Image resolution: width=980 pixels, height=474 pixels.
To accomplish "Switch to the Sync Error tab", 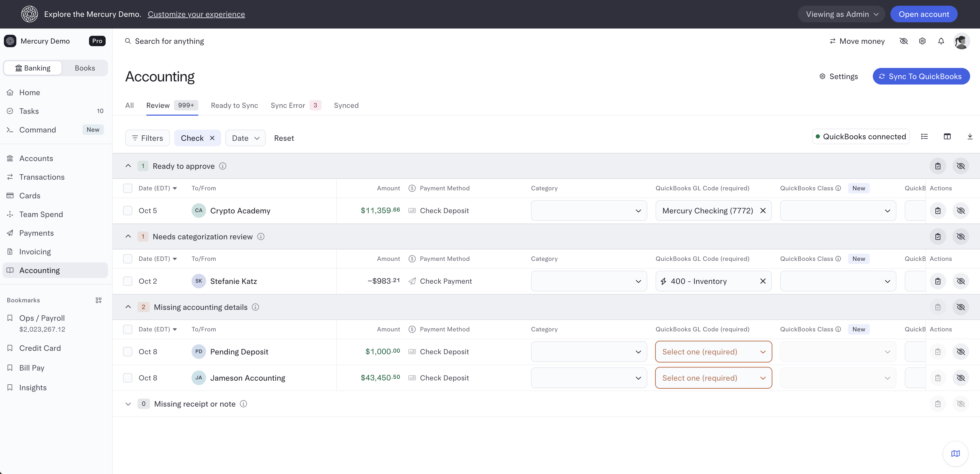I will coord(296,105).
